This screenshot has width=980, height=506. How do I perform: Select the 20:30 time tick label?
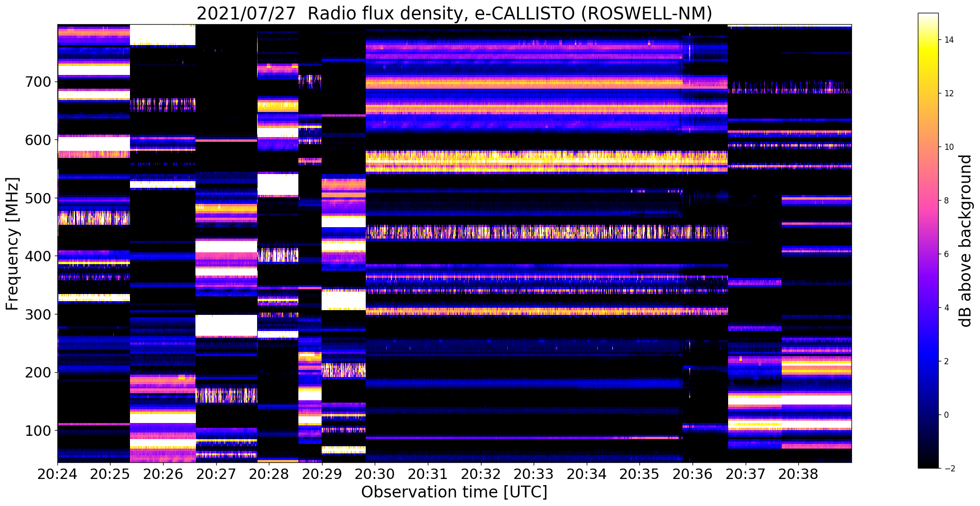[375, 474]
